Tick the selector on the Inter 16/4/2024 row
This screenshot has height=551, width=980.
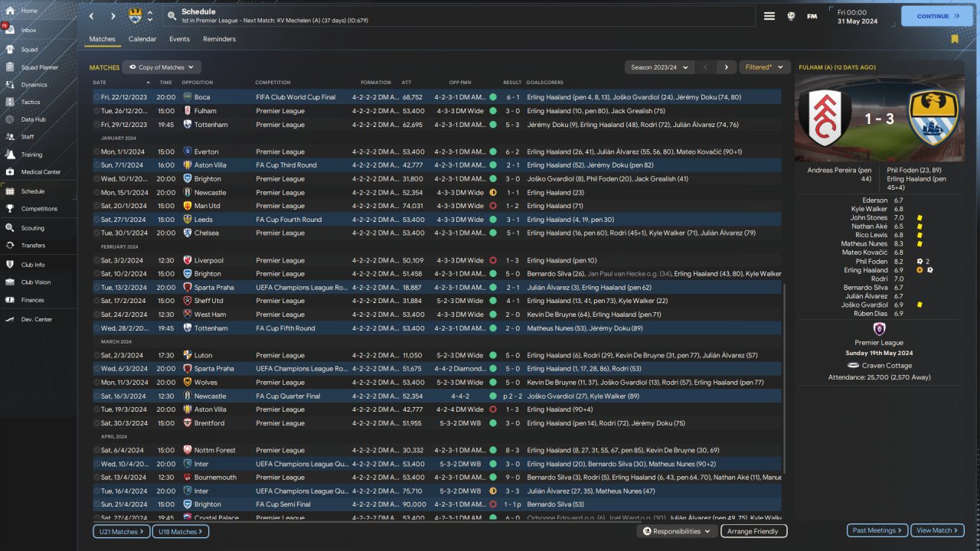[96, 491]
